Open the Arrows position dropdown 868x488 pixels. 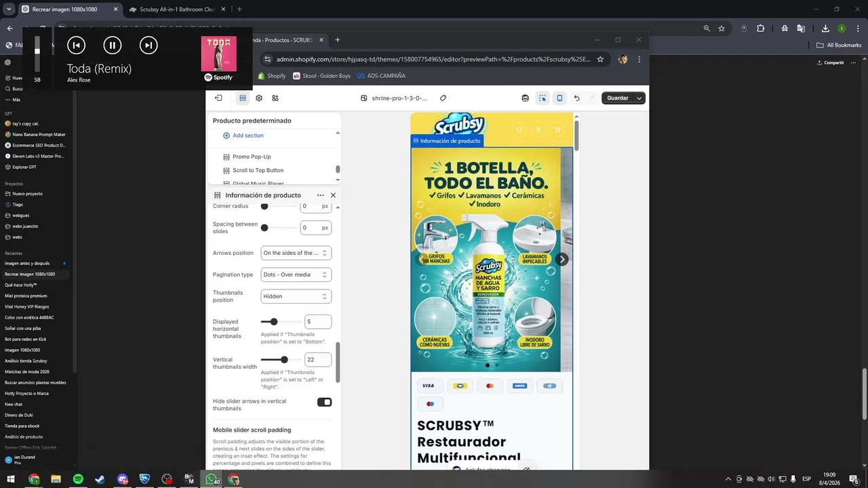click(x=296, y=253)
